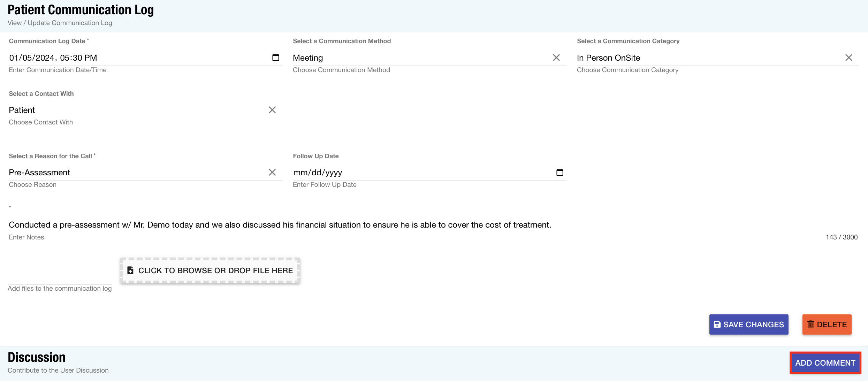
Task: Clear the Meeting communication method selection
Action: [556, 57]
